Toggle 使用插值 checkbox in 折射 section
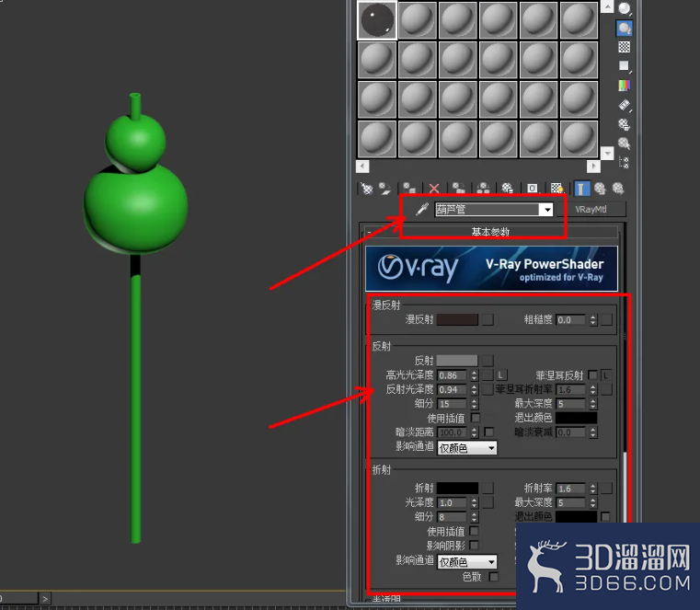Screen dimensions: 700x610 coord(474,531)
